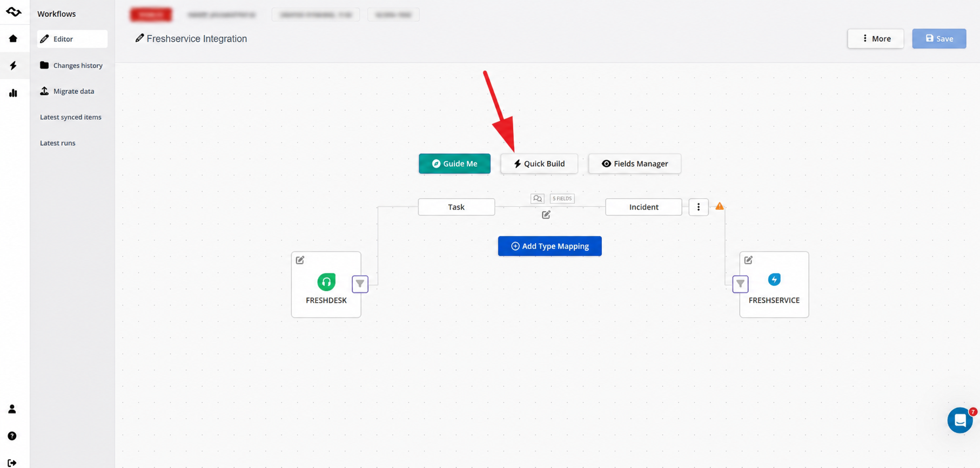Click the FRESHSERVICE label
This screenshot has height=468, width=980.
[774, 301]
